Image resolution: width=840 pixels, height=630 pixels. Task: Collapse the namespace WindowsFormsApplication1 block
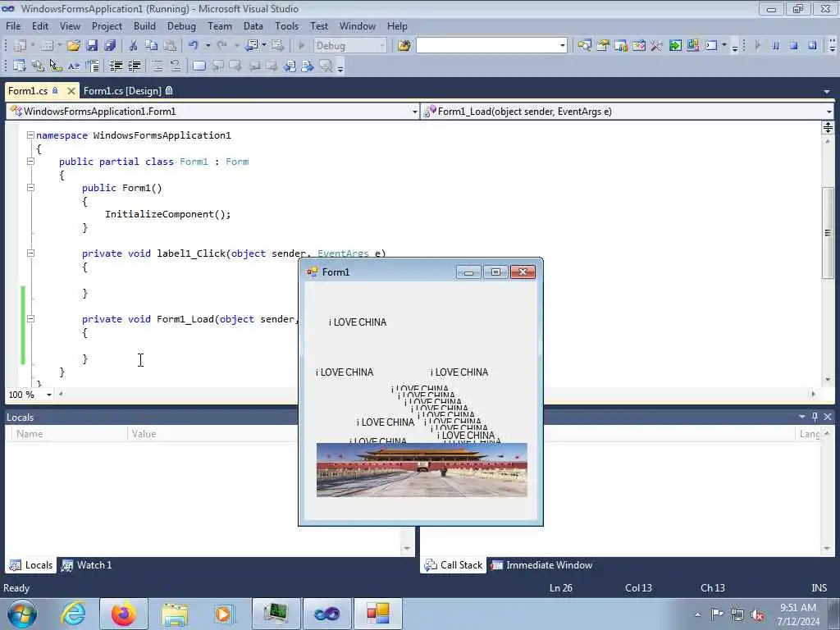[x=30, y=135]
